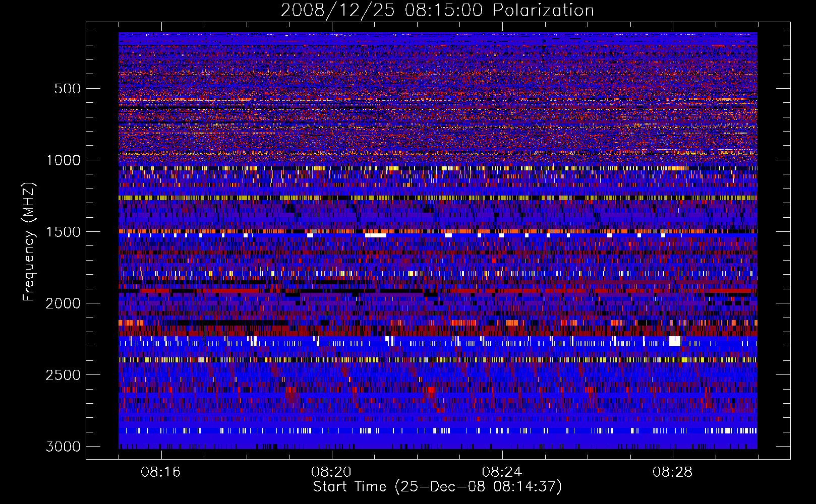This screenshot has width=816, height=504.
Task: Click the plot title '2008/12/25 08:15:00 Polarization'
Action: point(437,11)
